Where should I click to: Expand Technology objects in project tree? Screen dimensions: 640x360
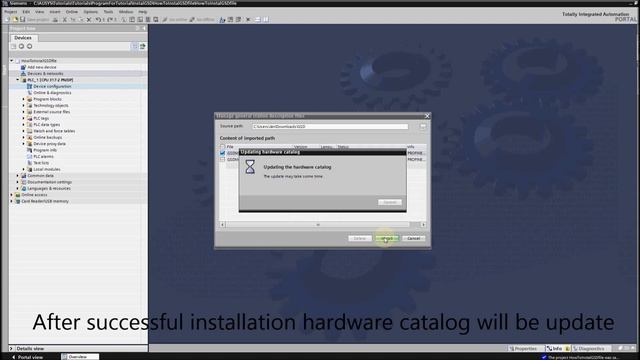24,105
